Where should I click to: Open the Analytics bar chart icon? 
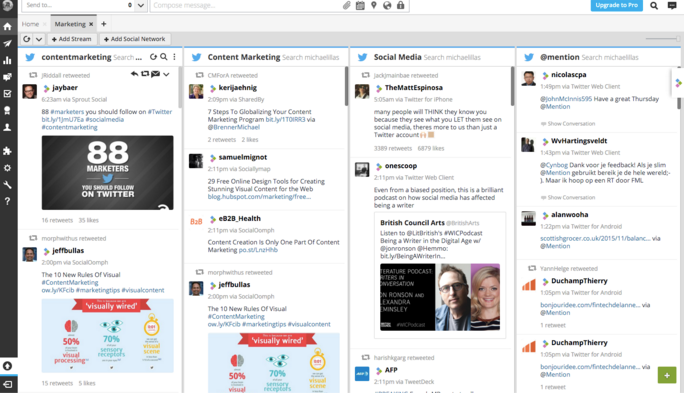pos(7,60)
